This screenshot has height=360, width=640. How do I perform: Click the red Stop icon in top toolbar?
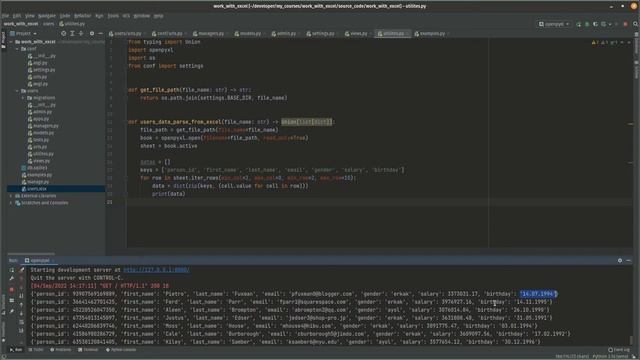click(625, 24)
